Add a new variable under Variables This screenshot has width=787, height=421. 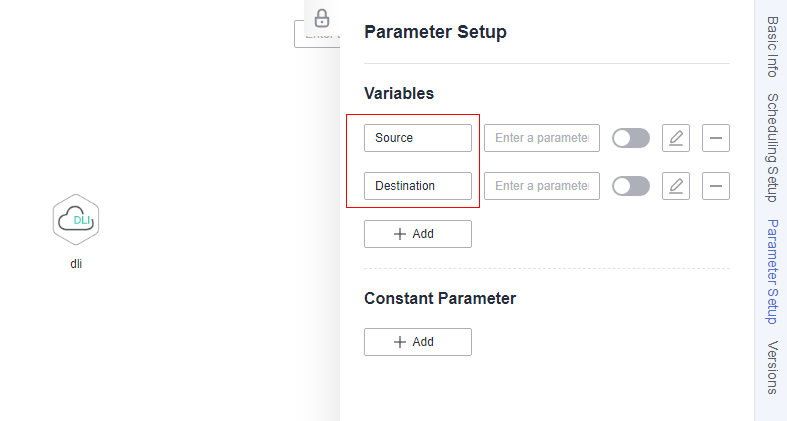point(417,234)
